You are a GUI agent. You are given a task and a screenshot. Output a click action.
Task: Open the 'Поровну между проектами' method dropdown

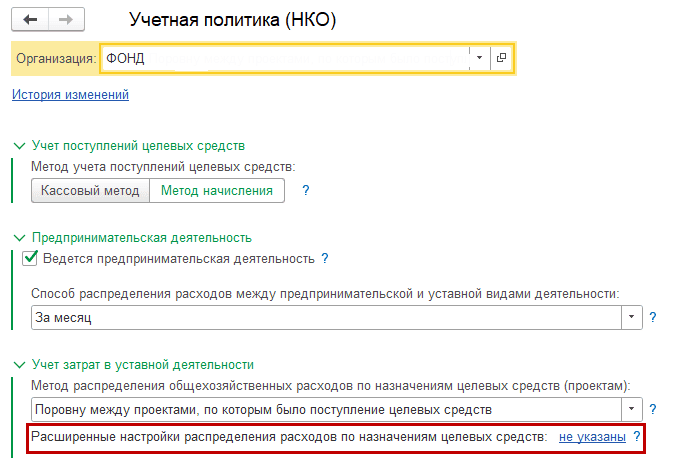tap(632, 409)
